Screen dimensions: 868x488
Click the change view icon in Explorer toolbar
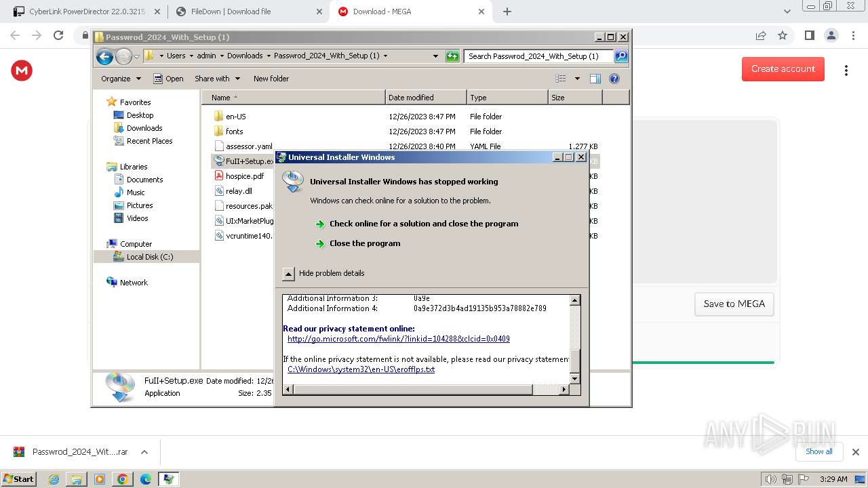561,79
